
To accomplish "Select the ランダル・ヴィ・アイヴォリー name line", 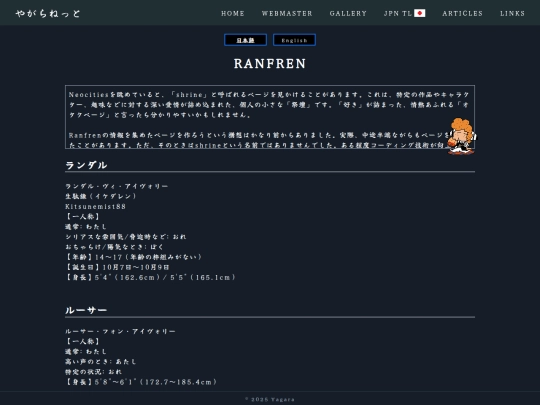I will point(117,186).
